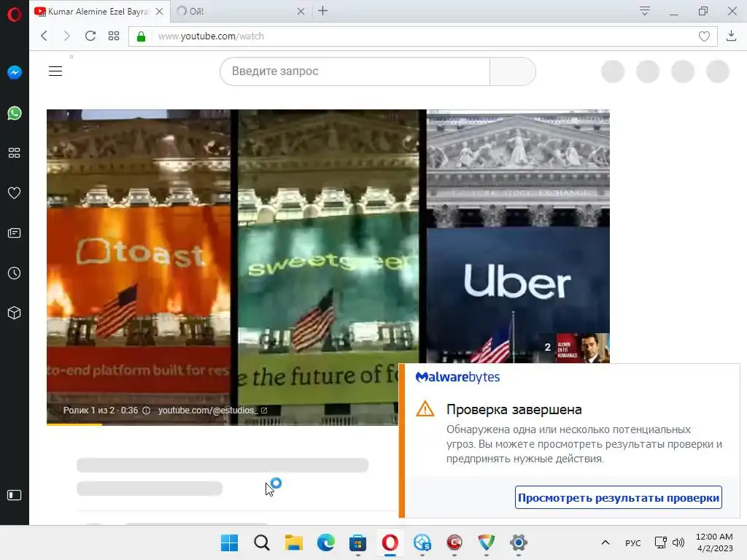Click the Проверка завершена heading
This screenshot has width=747, height=560.
[x=514, y=410]
